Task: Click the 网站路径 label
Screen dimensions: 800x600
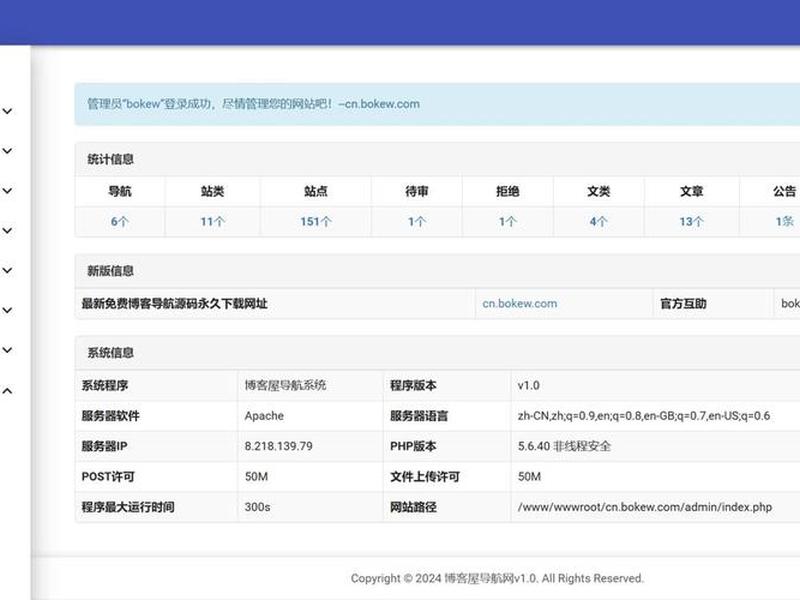Action: tap(413, 507)
